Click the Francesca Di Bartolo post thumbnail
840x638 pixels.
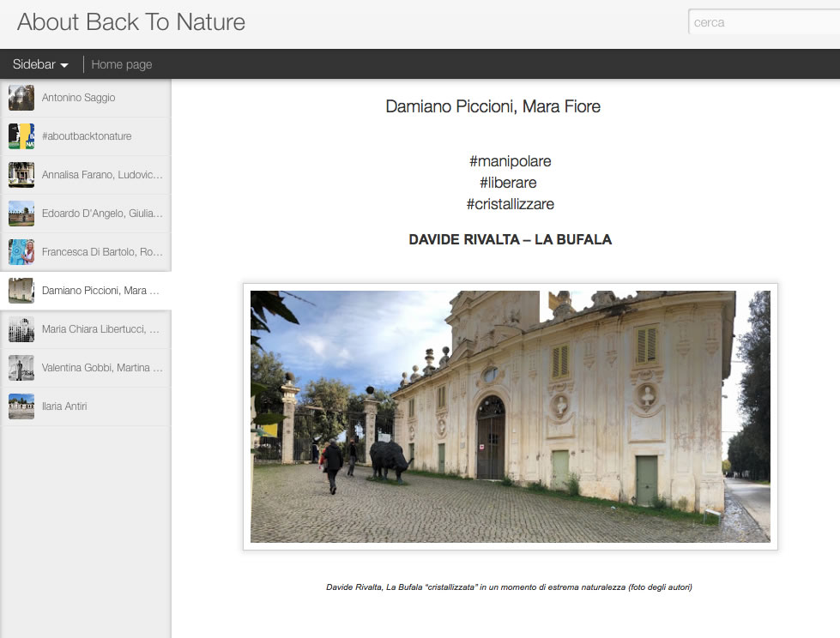click(21, 252)
